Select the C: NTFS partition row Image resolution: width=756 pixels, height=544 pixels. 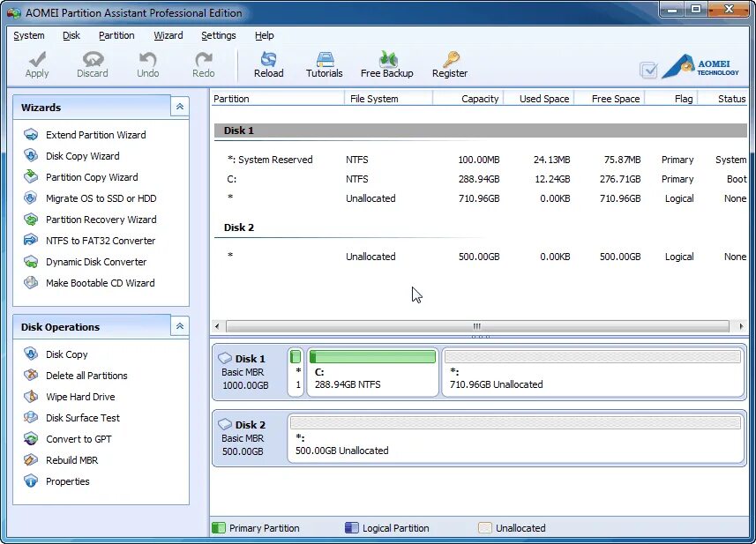click(480, 179)
